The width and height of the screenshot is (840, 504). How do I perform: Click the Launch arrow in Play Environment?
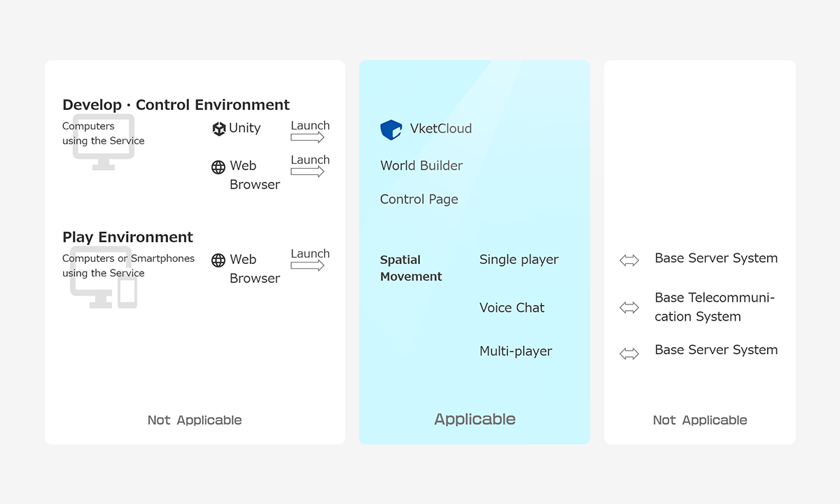point(308,265)
